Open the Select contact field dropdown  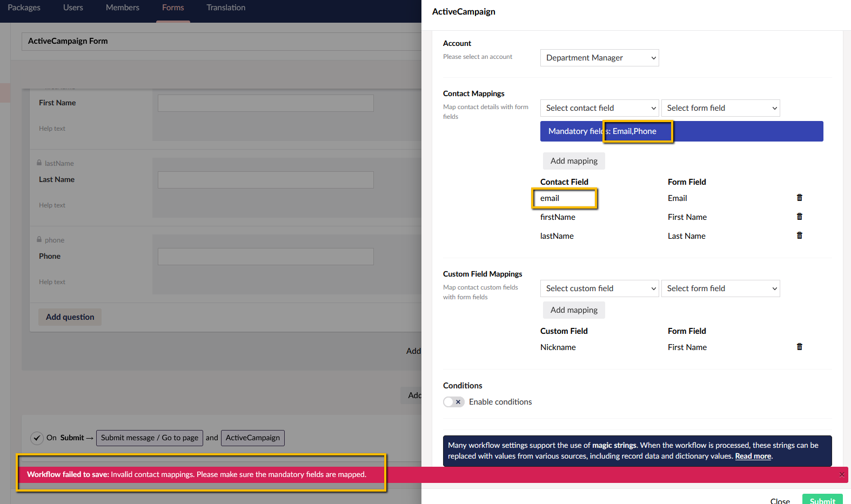[599, 108]
